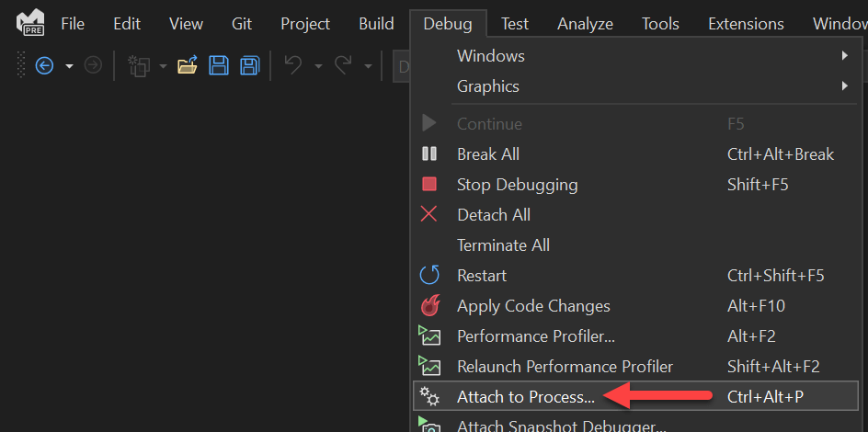Click the New Project toolbar icon
The height and width of the screenshot is (432, 868).
click(139, 65)
